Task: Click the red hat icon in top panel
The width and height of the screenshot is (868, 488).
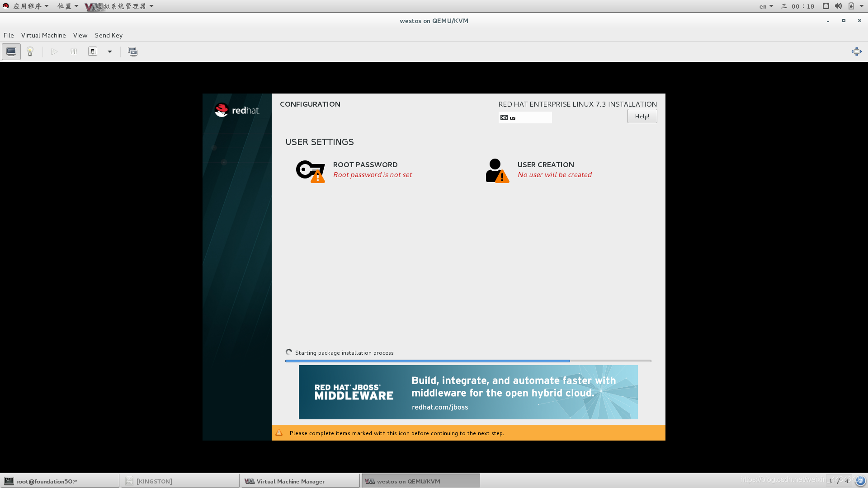Action: [6, 6]
